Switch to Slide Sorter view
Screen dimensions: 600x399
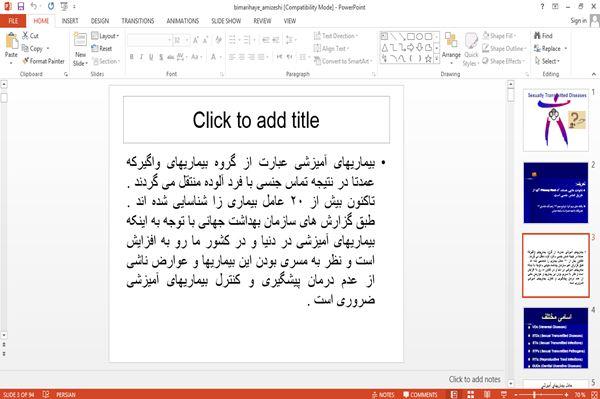[x=471, y=394]
